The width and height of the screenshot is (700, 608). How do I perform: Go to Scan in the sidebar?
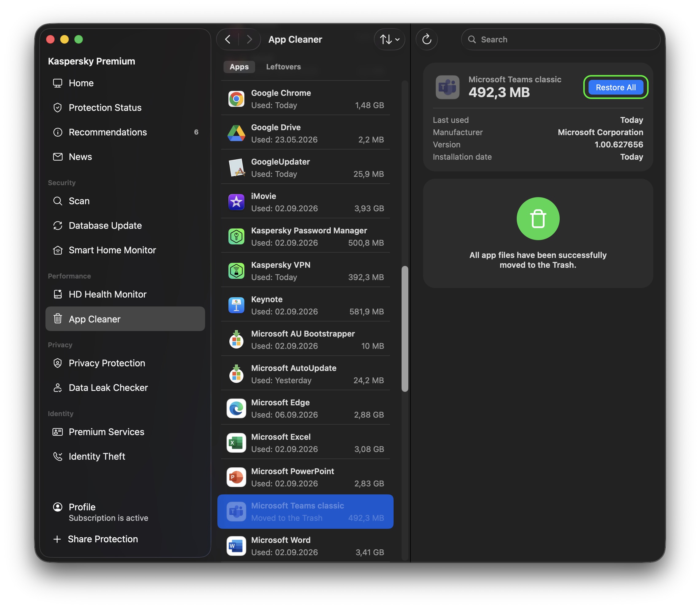click(125, 201)
